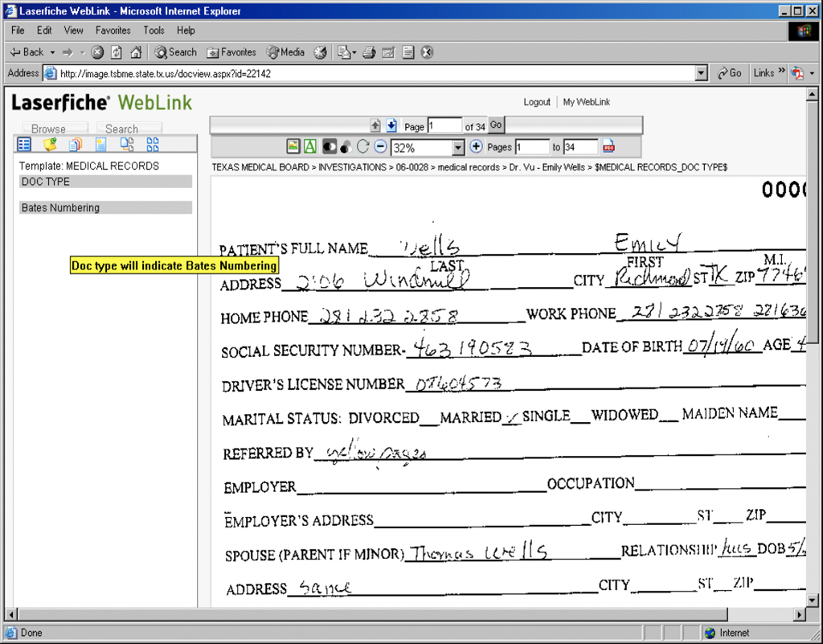Click the Logout link
Image resolution: width=823 pixels, height=644 pixels.
pyautogui.click(x=537, y=102)
